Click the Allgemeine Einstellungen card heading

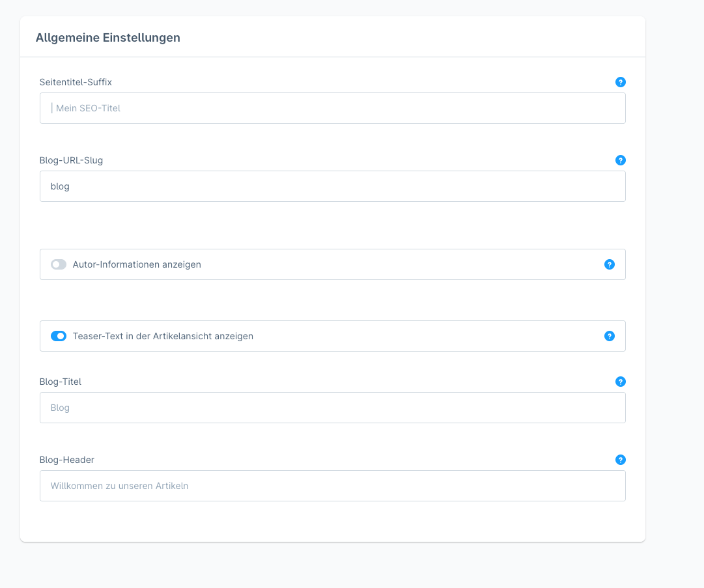tap(107, 38)
